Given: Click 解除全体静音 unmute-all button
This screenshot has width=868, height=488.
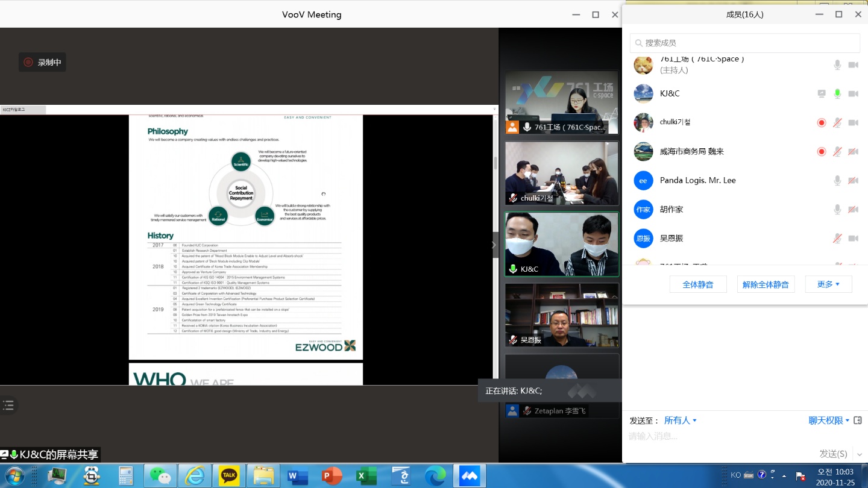Looking at the screenshot, I should (766, 284).
